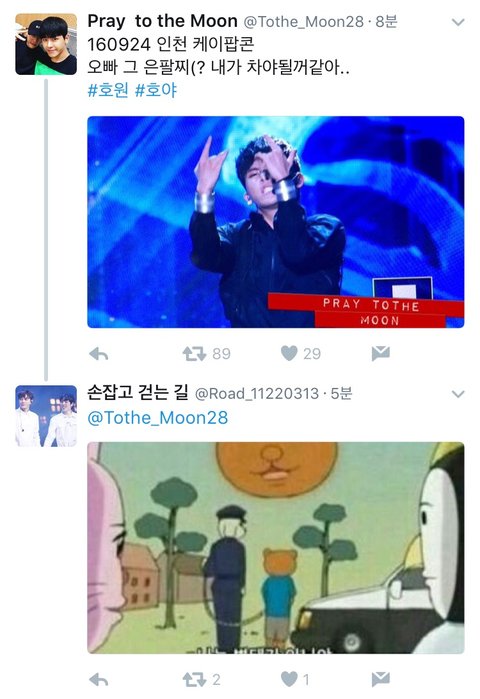Like the tweet with 29 likes

289,354
